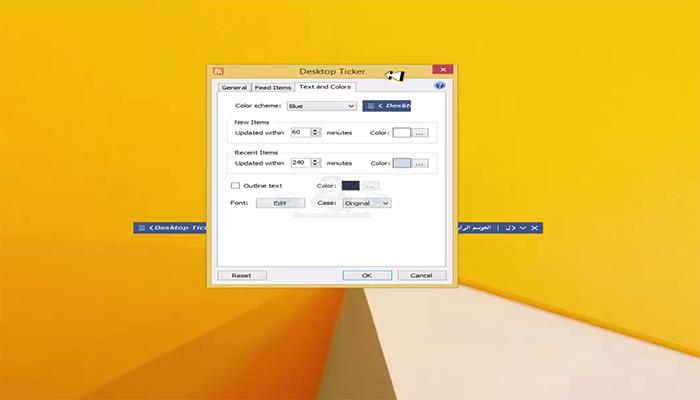Click the New Items white color swatch

point(401,133)
